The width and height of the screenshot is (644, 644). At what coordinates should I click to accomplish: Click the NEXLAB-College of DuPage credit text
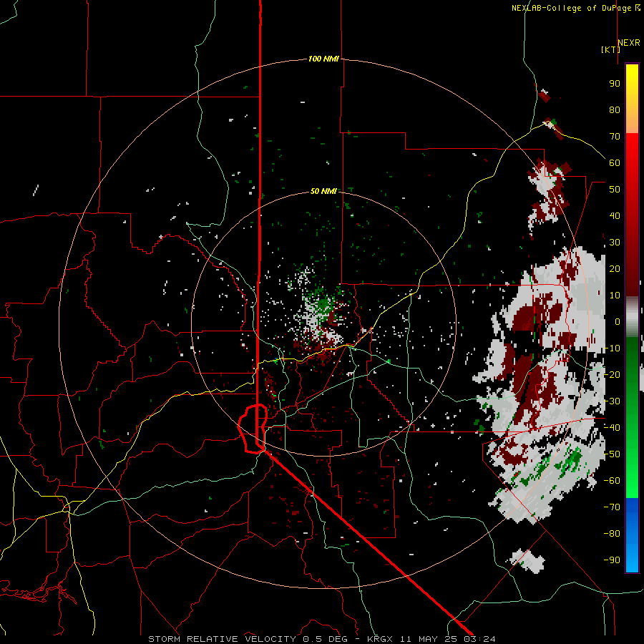(x=572, y=8)
